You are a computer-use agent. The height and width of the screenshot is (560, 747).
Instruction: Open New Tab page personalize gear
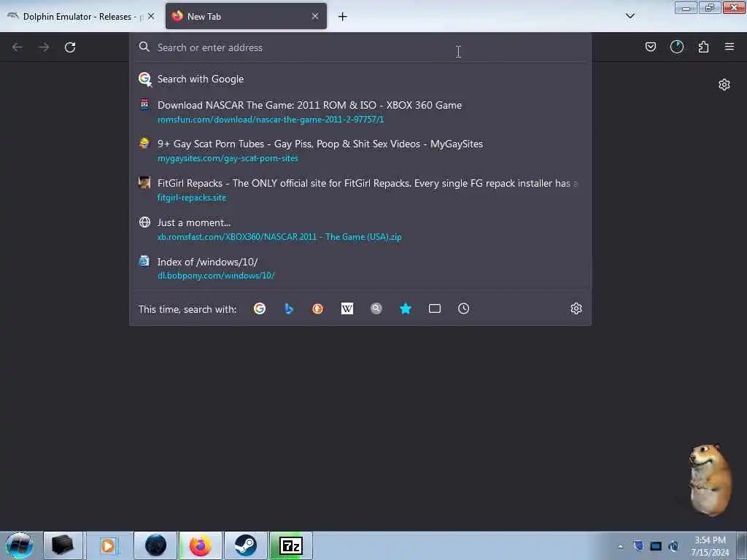pos(724,85)
